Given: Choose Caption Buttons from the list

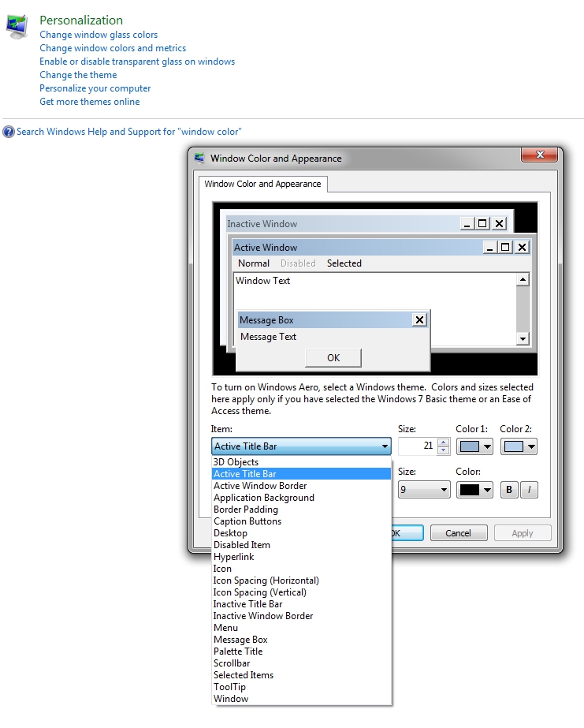Looking at the screenshot, I should (x=301, y=521).
